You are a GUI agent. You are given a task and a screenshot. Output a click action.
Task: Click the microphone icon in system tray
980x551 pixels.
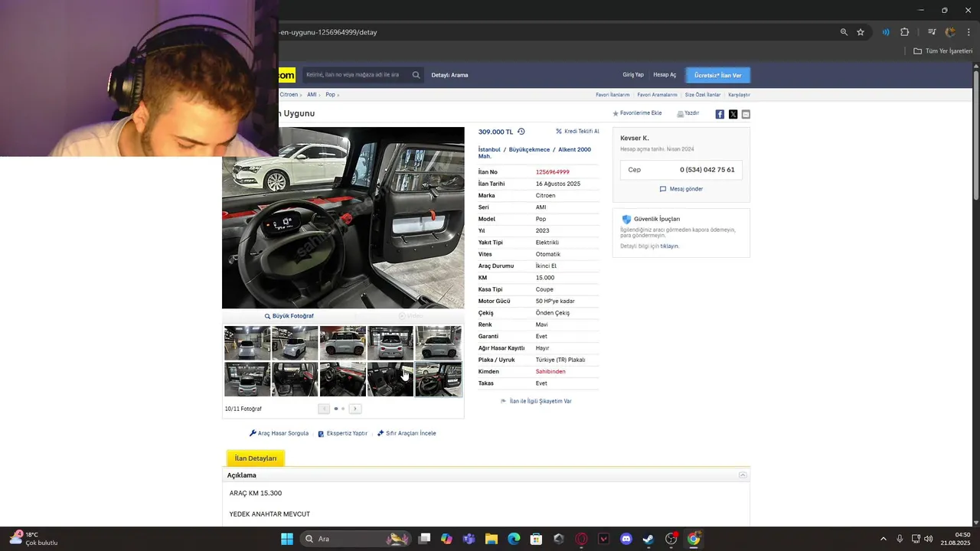[900, 539]
